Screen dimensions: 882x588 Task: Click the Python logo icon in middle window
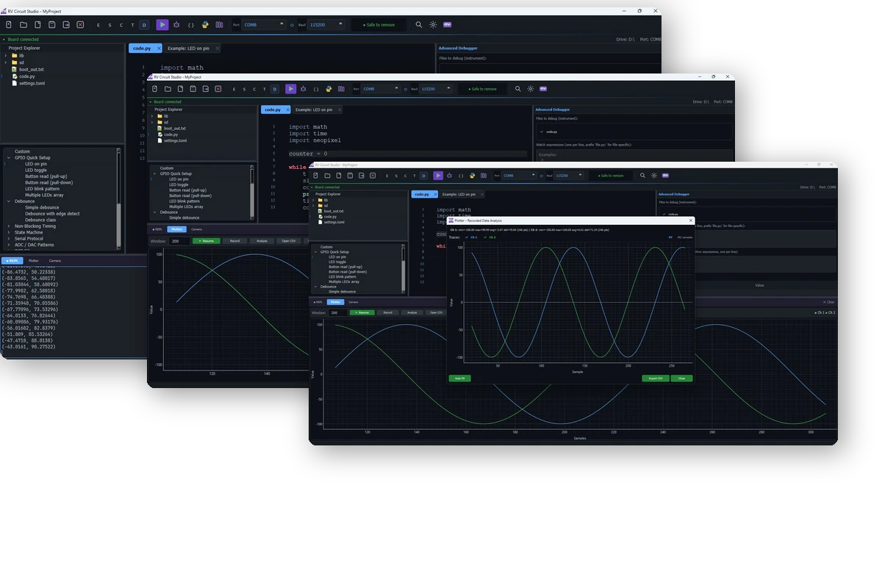[x=329, y=89]
